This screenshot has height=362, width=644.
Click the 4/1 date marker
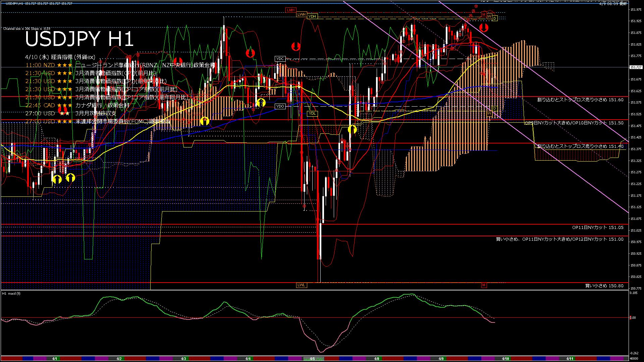coord(55,359)
